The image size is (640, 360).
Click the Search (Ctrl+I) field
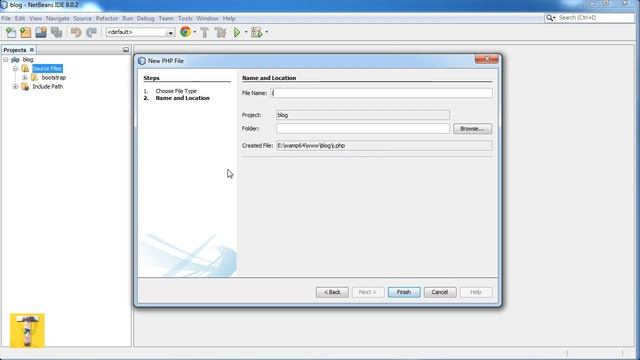point(595,18)
